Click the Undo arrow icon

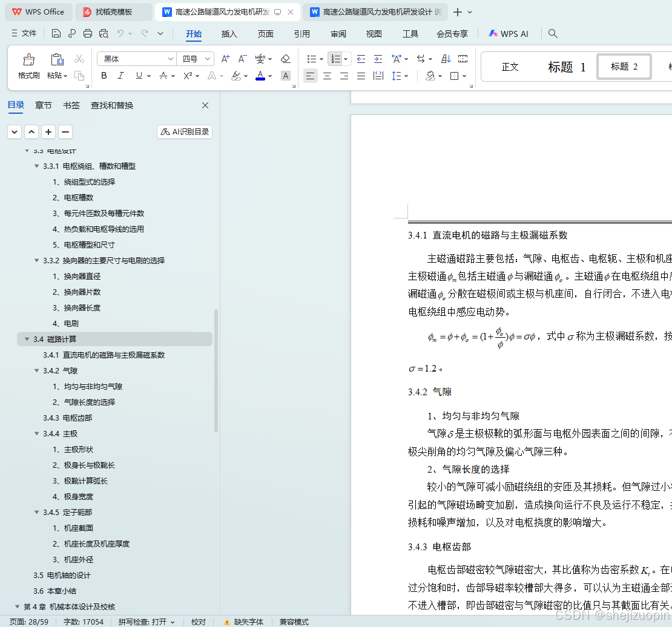pos(120,33)
